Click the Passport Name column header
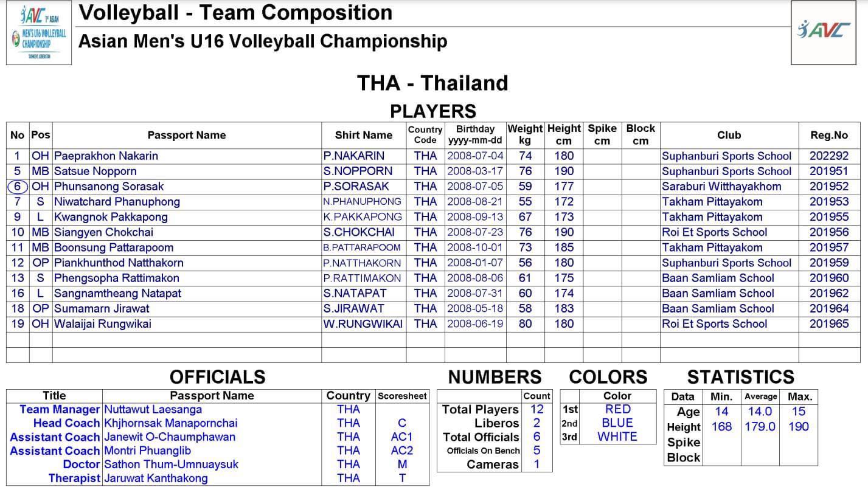The width and height of the screenshot is (868, 487). [x=187, y=135]
